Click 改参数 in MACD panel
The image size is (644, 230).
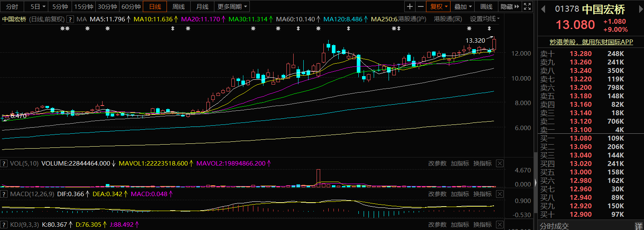(437, 194)
